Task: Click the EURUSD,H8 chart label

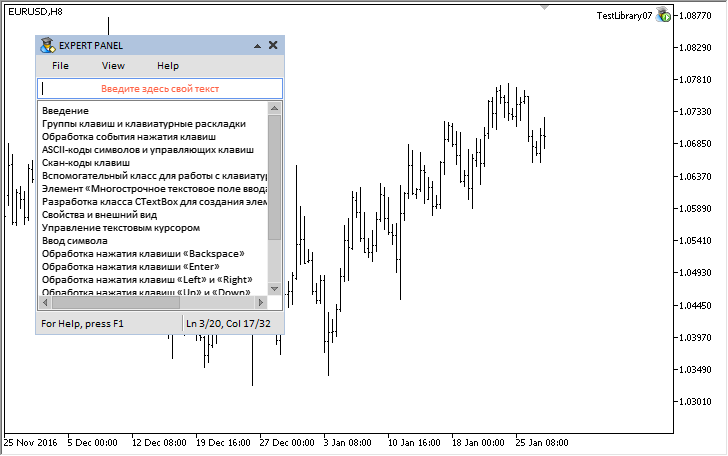Action: [35, 12]
